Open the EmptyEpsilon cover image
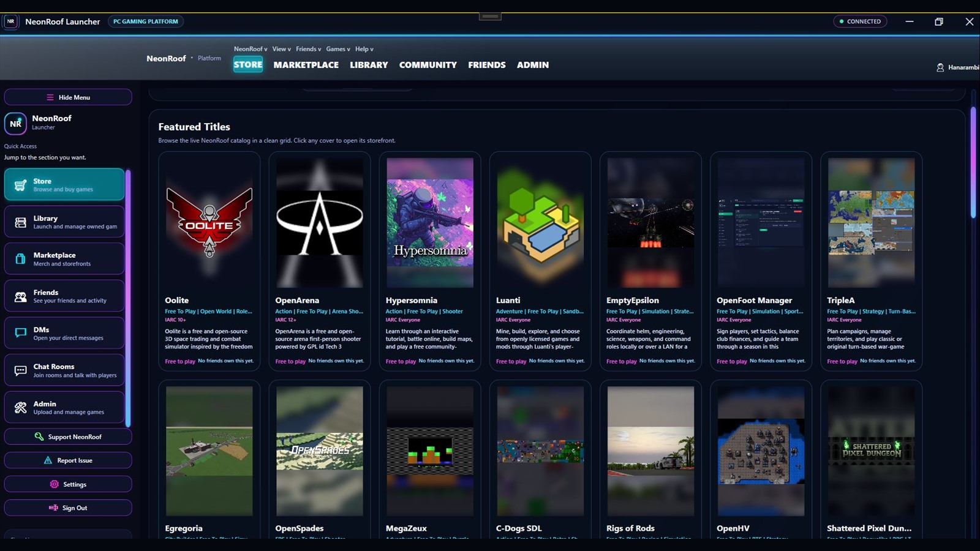 point(650,223)
